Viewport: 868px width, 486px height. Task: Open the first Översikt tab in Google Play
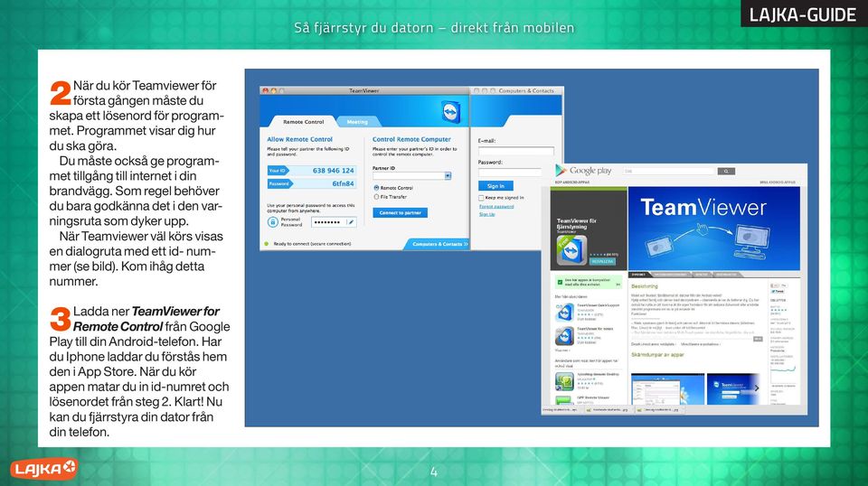coord(639,275)
